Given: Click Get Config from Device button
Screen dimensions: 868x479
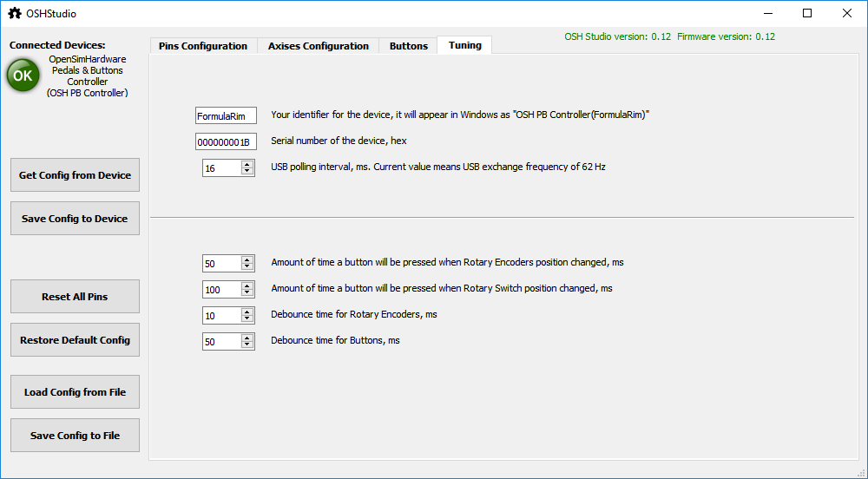Looking at the screenshot, I should tap(75, 175).
